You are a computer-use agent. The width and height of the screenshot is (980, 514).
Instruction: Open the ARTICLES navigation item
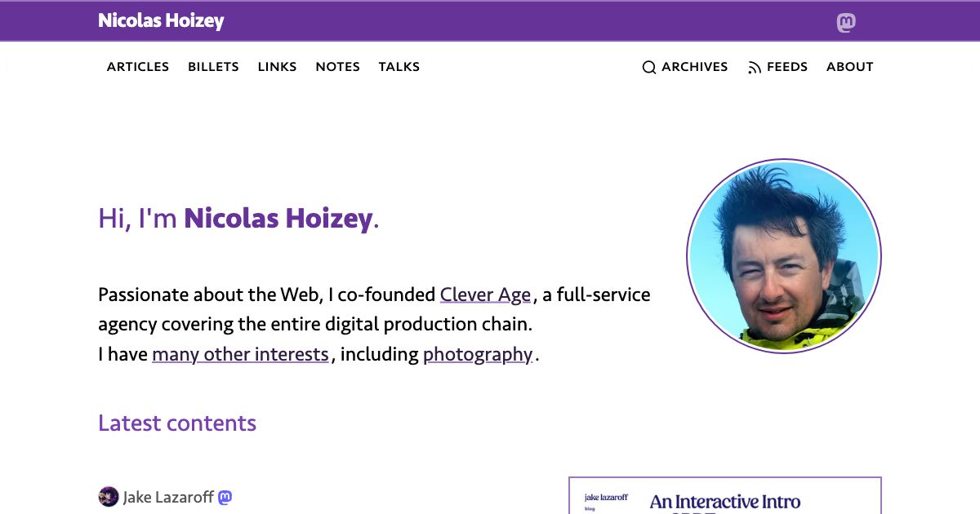[x=137, y=67]
